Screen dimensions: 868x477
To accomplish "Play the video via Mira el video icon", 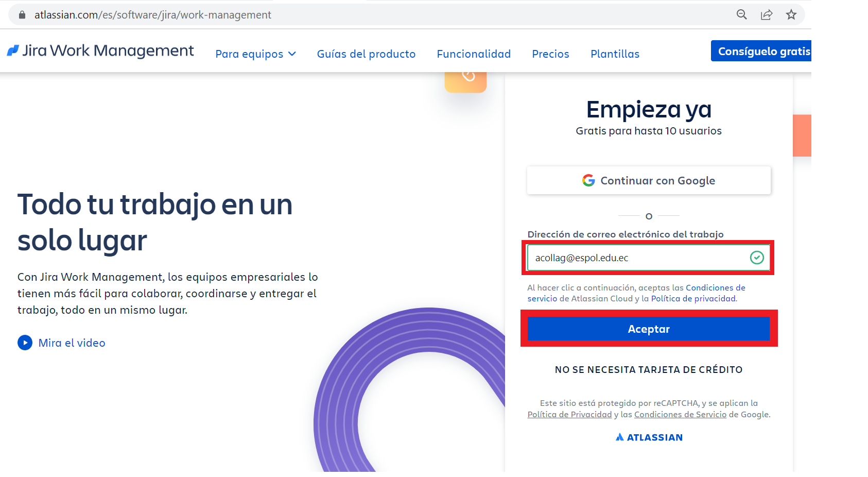I will [x=25, y=343].
